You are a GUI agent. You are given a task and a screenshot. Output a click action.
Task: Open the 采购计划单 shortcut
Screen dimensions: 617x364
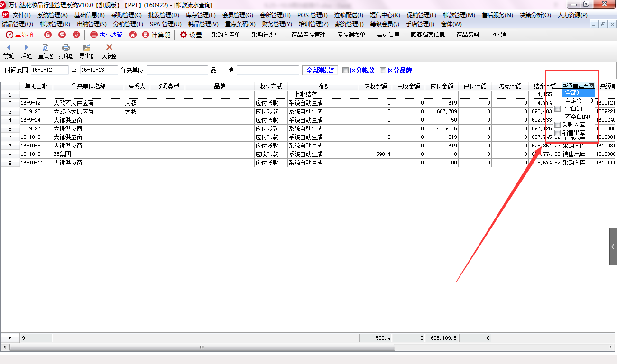266,35
